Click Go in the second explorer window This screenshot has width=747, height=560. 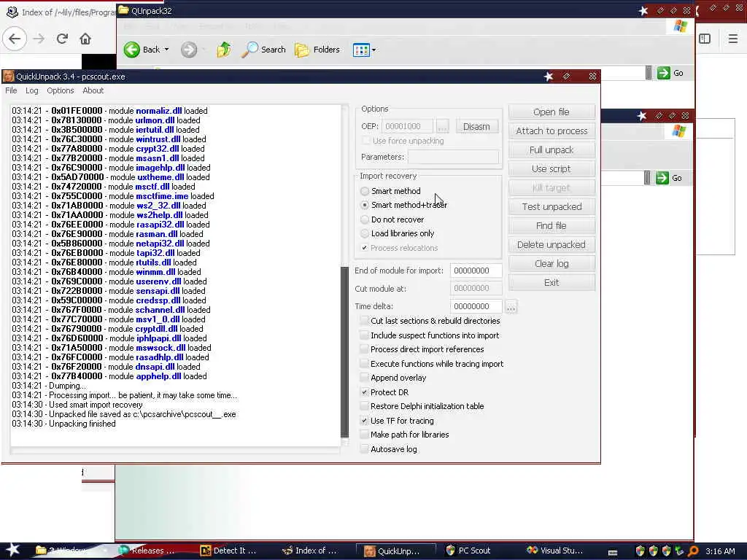point(669,178)
